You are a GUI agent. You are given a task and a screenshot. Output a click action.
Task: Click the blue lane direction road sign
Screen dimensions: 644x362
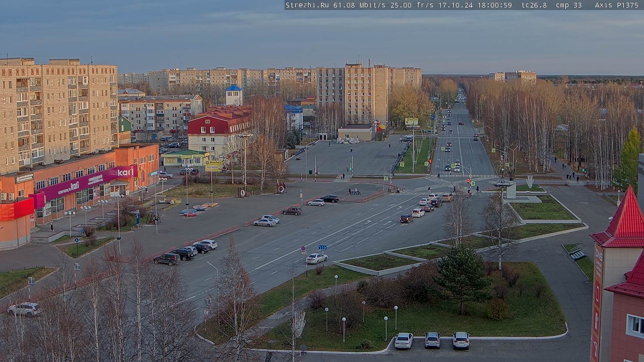323,247
